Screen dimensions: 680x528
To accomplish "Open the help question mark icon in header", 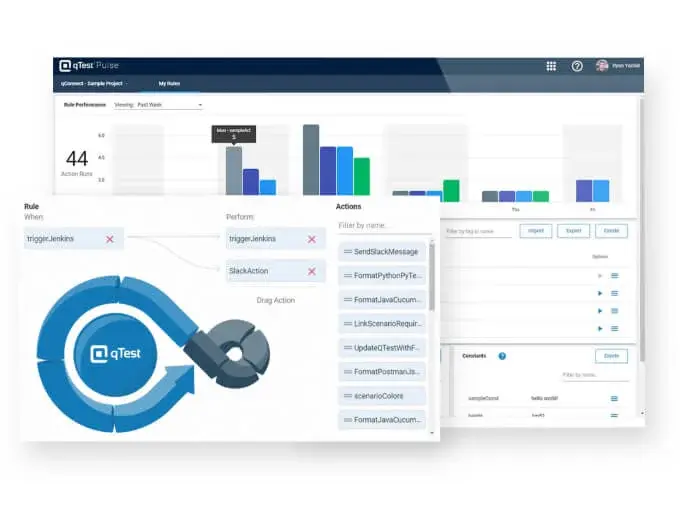I will [x=577, y=66].
